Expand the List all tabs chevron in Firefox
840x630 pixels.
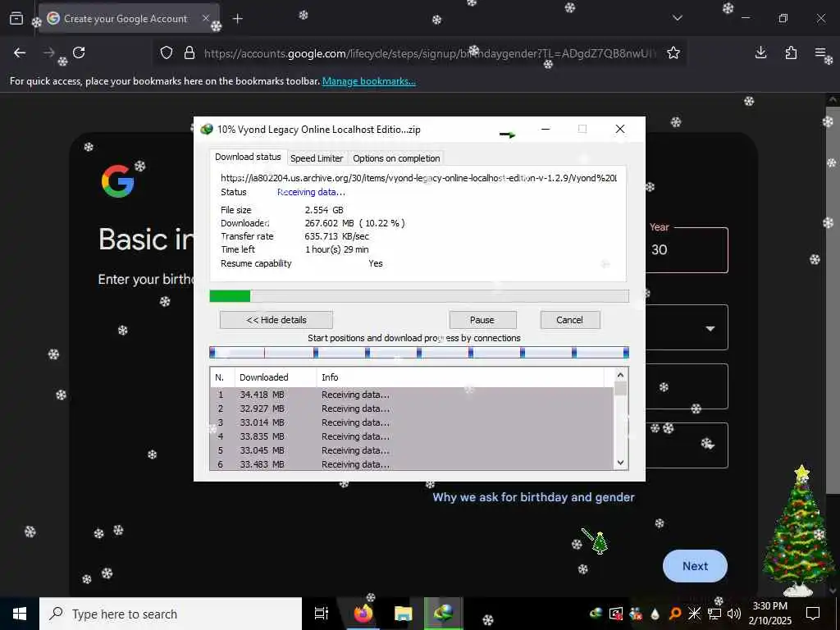[678, 18]
